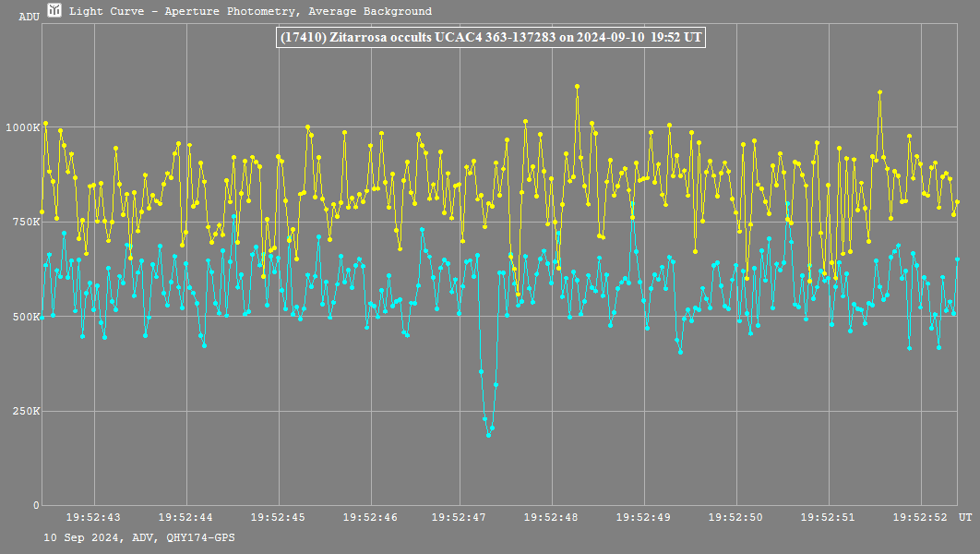The image size is (980, 554).
Task: Click the 19:52:45 time axis label
Action: 278,518
